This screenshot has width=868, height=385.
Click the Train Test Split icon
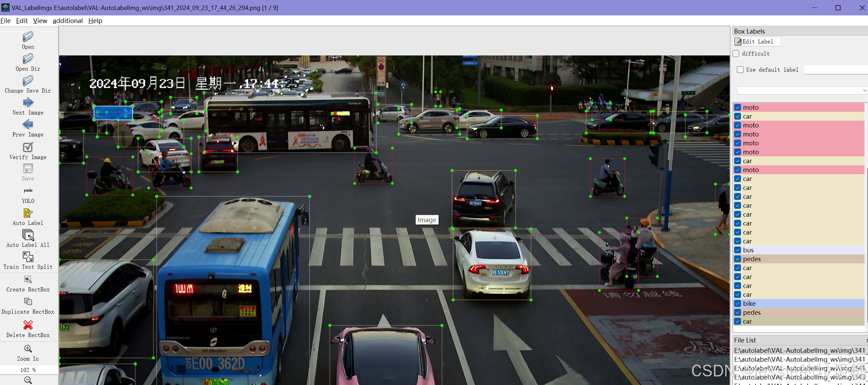coord(28,257)
